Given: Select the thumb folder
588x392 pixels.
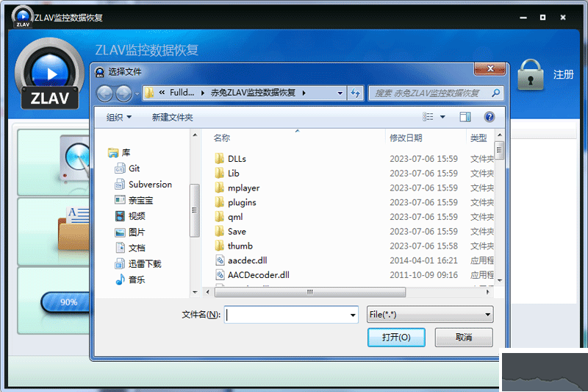Looking at the screenshot, I should coord(234,246).
